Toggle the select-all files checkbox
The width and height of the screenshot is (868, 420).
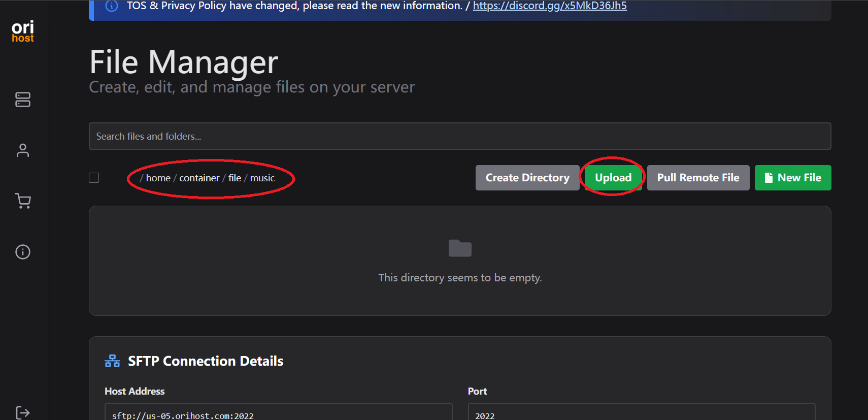[94, 178]
